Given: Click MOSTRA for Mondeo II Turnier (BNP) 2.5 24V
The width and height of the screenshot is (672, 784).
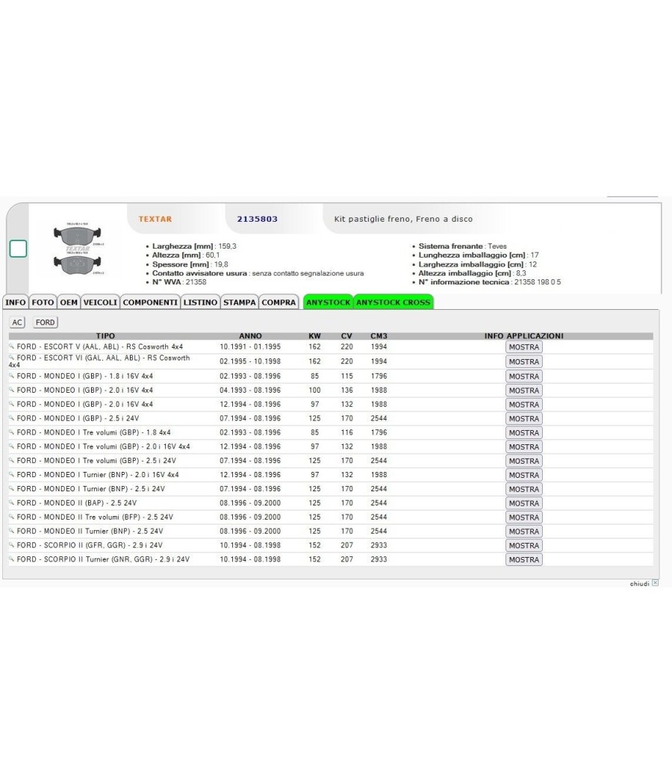Looking at the screenshot, I should [523, 532].
